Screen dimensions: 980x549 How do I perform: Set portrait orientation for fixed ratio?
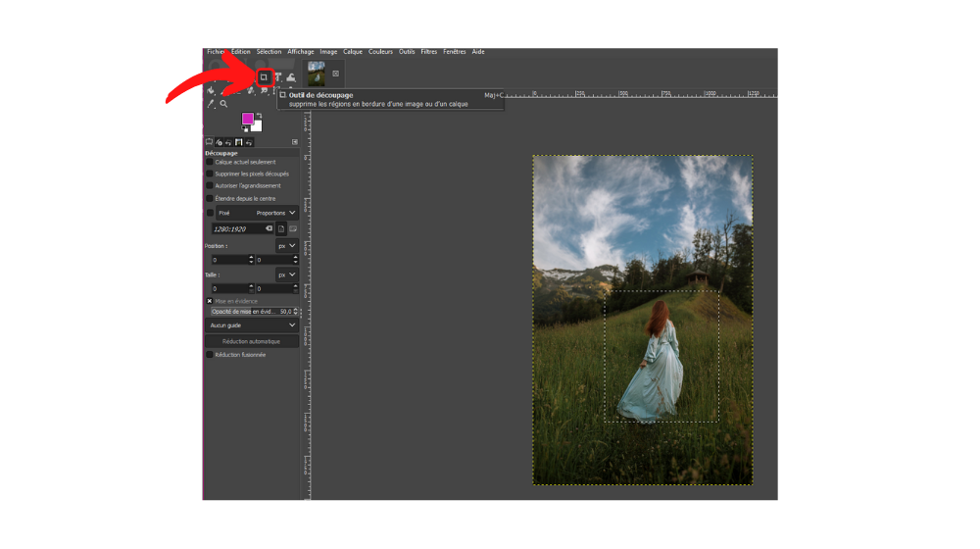pyautogui.click(x=281, y=228)
